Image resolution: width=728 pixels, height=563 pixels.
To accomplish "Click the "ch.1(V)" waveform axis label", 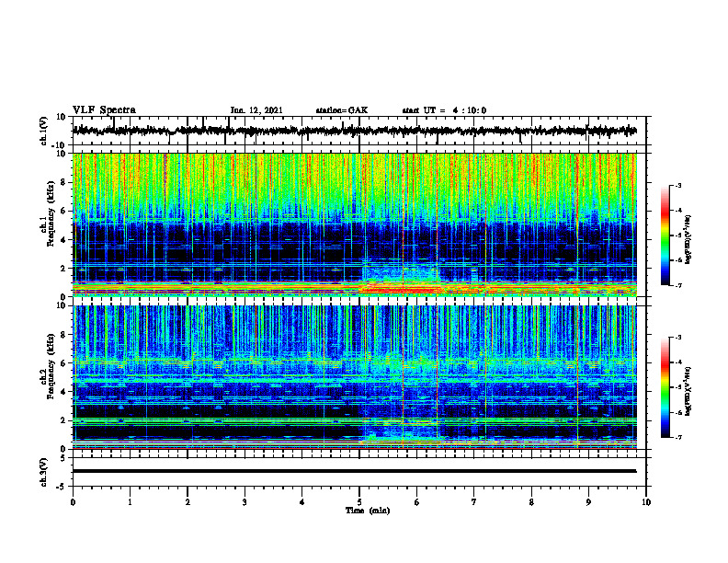I will pos(44,131).
